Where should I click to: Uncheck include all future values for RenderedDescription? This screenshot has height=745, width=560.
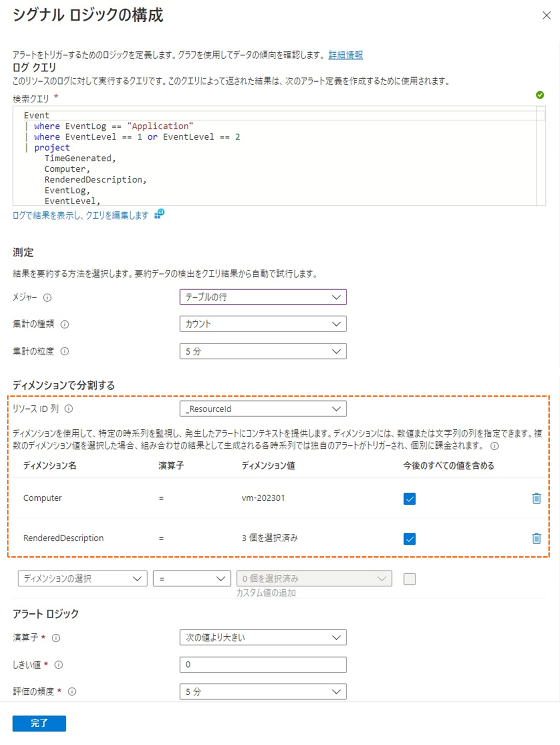pyautogui.click(x=409, y=539)
